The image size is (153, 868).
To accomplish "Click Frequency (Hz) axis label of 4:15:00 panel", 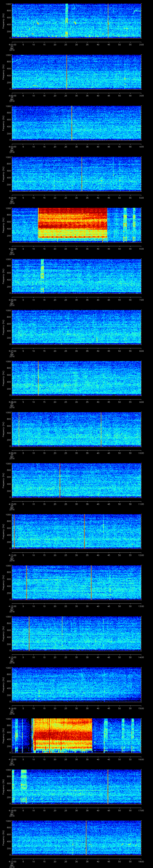I will [4, 735].
